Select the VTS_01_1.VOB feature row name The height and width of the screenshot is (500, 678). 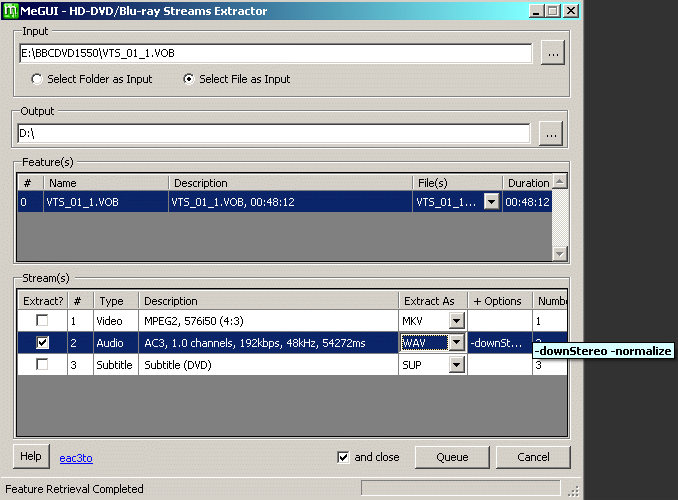tap(106, 202)
